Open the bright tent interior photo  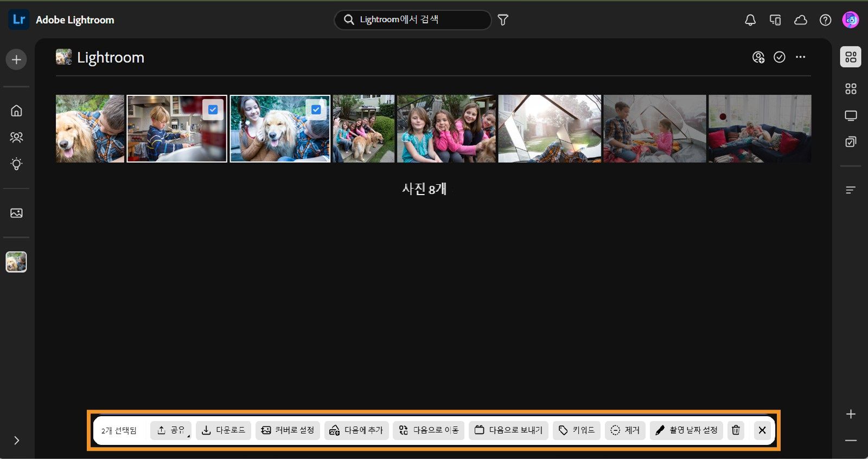[550, 128]
